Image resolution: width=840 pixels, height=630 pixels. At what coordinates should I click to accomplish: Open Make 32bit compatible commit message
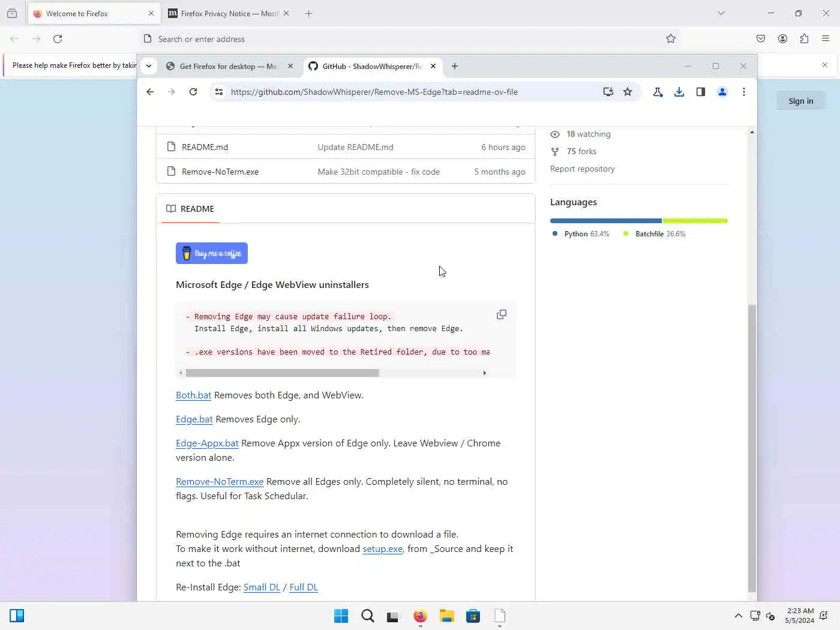point(379,172)
